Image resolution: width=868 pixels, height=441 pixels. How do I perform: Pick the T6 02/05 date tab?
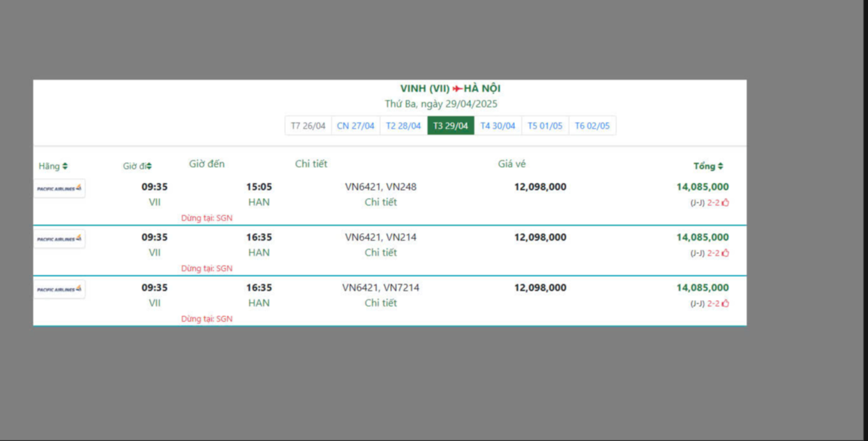[x=592, y=126]
